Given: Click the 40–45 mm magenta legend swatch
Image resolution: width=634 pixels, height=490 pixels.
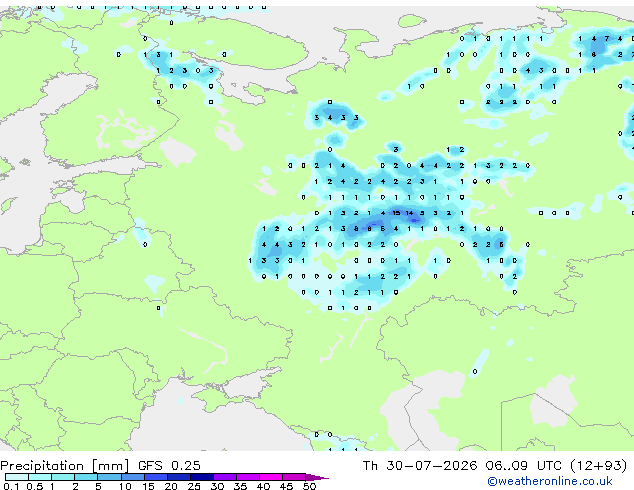Looking at the screenshot, I should pyautogui.click(x=271, y=477).
